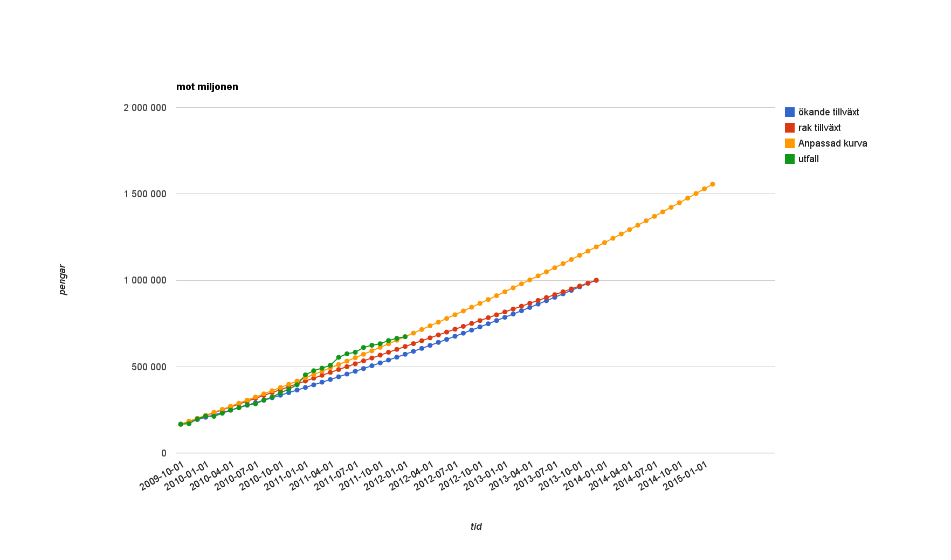Click the 'utfall' legend label

coord(808,159)
